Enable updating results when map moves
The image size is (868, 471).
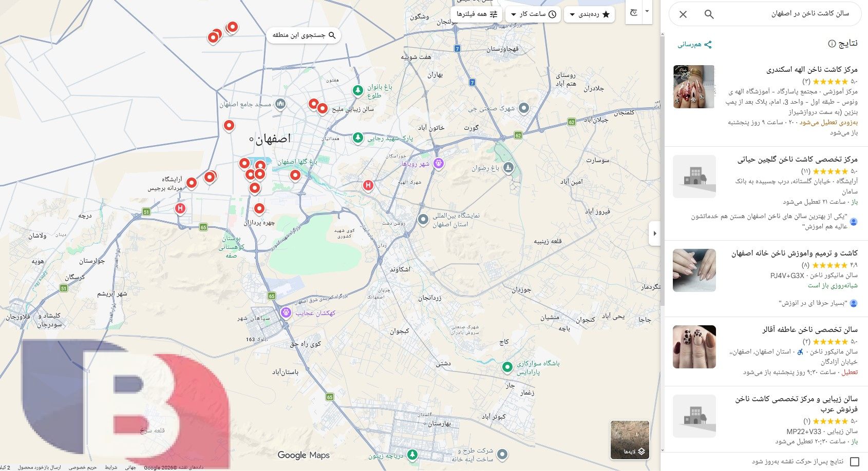tap(855, 462)
